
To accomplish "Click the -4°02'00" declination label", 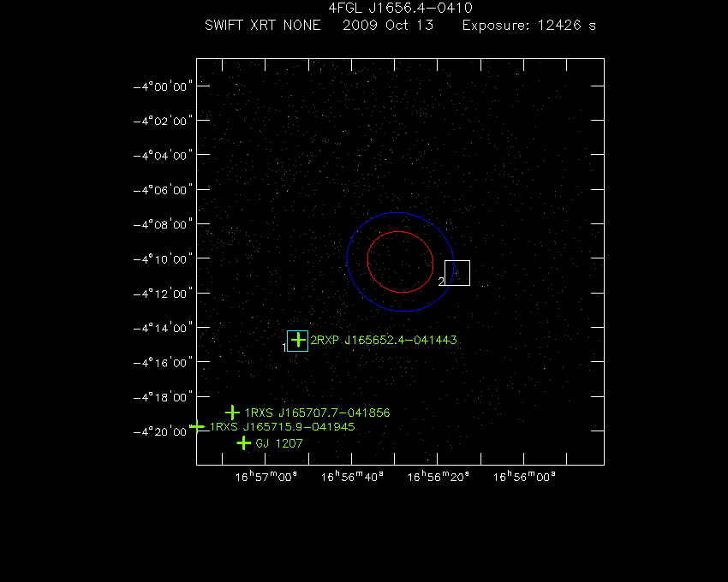I will point(163,122).
